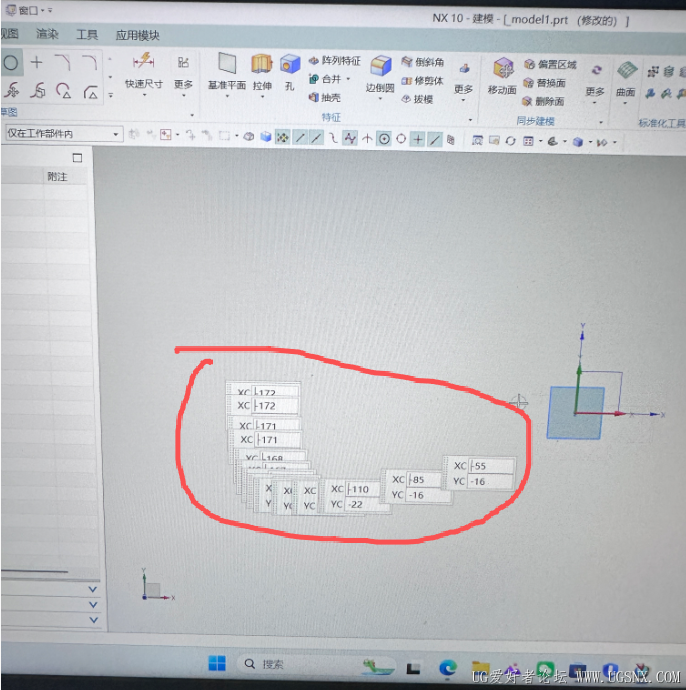Click the Hole (孔) feature icon
This screenshot has width=686, height=690.
coord(290,71)
